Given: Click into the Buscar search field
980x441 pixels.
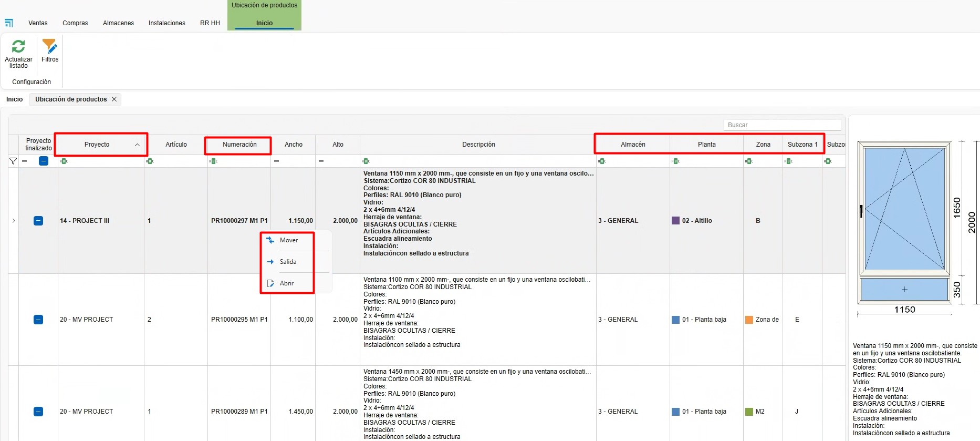Looking at the screenshot, I should [783, 125].
